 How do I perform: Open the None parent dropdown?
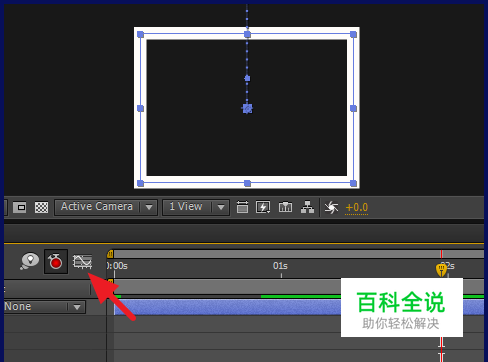pos(44,307)
